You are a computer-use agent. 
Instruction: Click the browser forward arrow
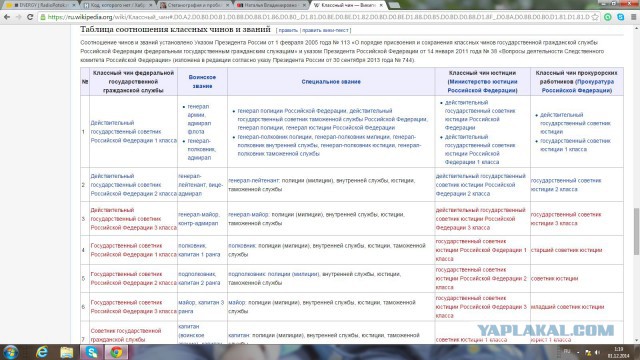tap(18, 17)
